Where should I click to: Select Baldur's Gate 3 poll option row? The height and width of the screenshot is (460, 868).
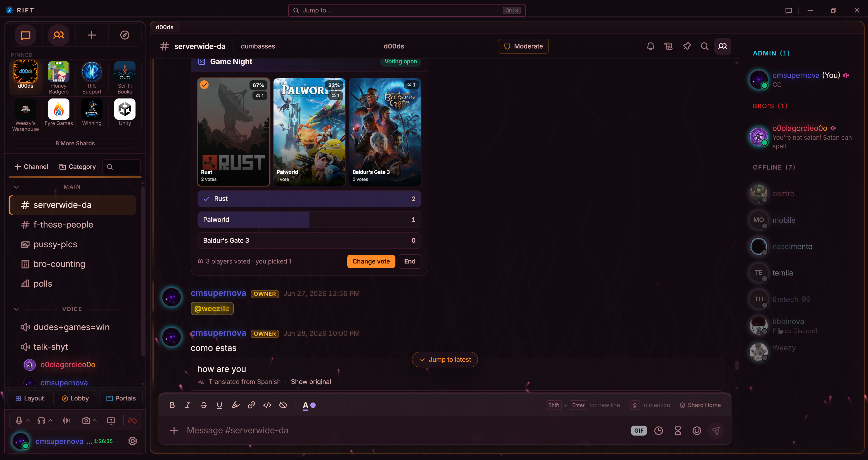pos(309,240)
